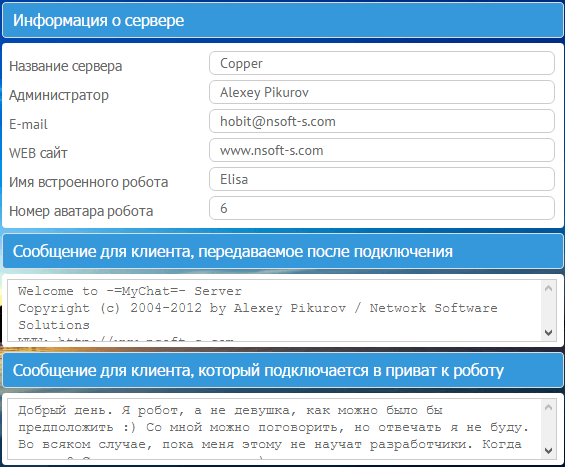Click the robot avatar number field showing 6
The width and height of the screenshot is (565, 467).
click(x=382, y=208)
